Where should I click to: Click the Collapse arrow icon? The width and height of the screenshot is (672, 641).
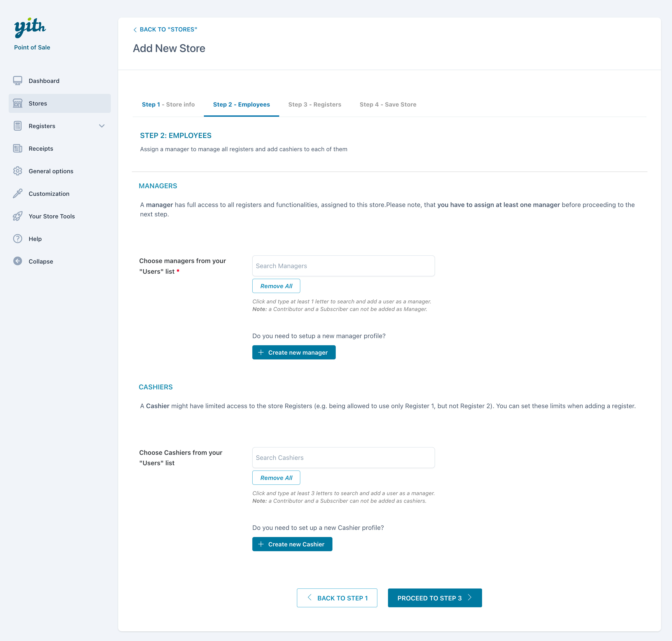(x=17, y=261)
